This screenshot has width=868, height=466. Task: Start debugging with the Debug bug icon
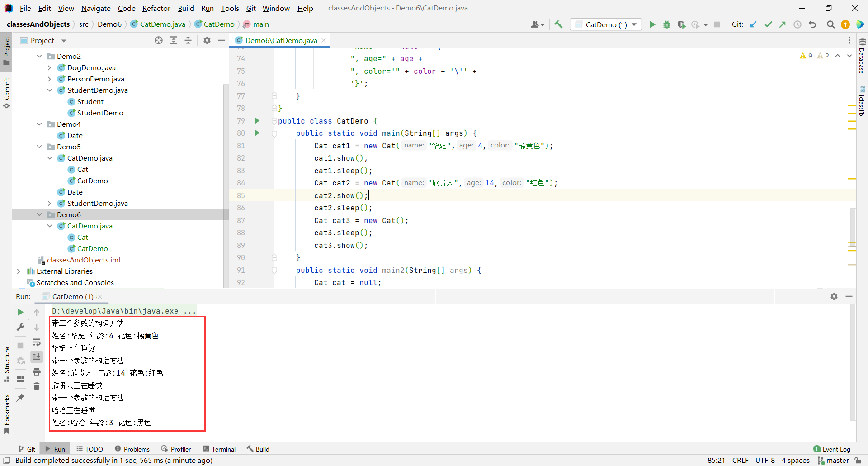pyautogui.click(x=666, y=24)
